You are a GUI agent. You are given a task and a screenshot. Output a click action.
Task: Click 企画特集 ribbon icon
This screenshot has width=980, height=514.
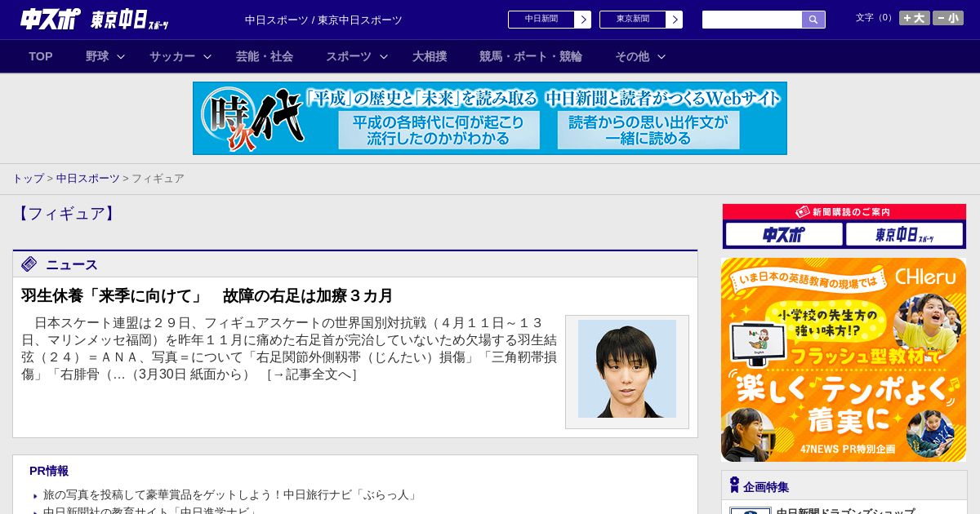[734, 485]
